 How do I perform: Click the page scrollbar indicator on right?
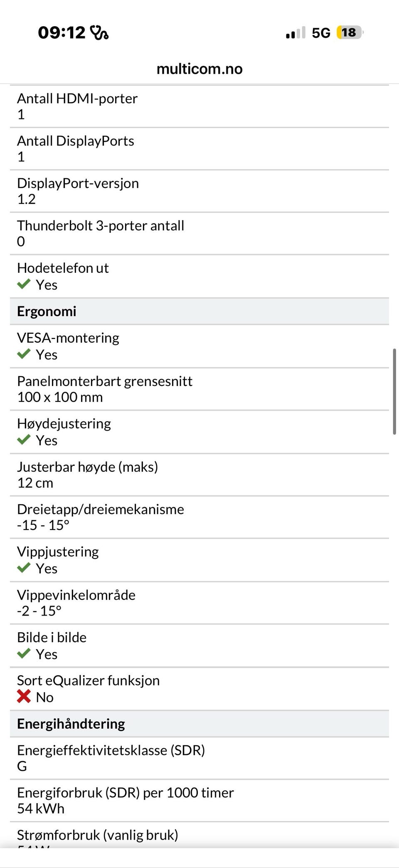click(x=394, y=392)
